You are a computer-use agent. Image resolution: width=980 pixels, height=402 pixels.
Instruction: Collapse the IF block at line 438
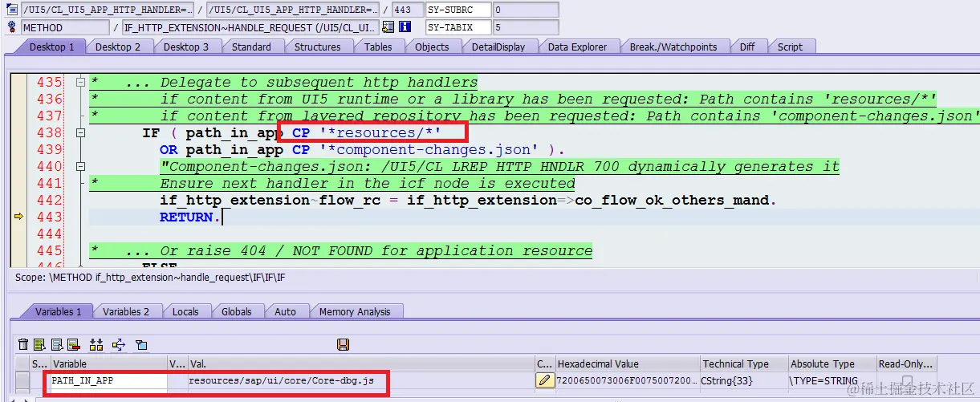click(79, 133)
